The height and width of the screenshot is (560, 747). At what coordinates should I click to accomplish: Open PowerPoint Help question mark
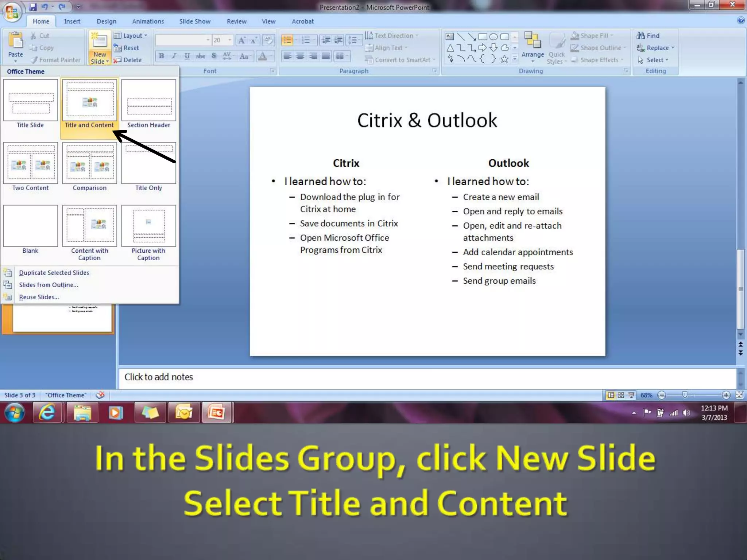(x=740, y=20)
